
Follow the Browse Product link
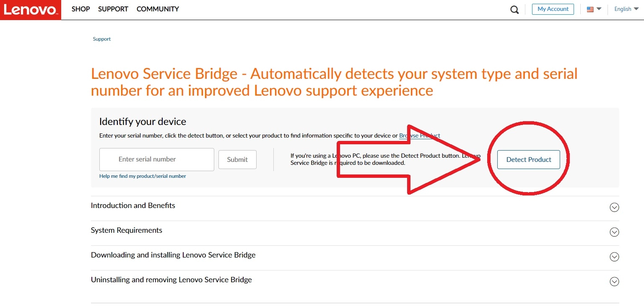tap(420, 135)
